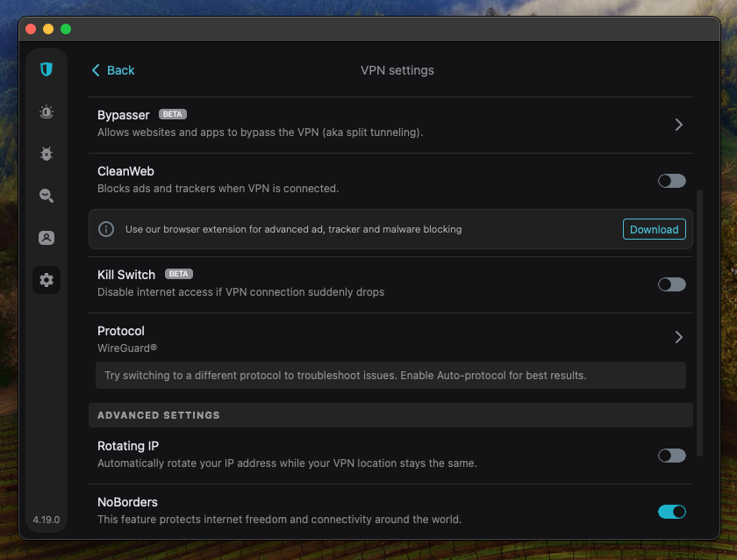The height and width of the screenshot is (560, 737).
Task: Click the Rotating IP title text
Action: [x=128, y=446]
